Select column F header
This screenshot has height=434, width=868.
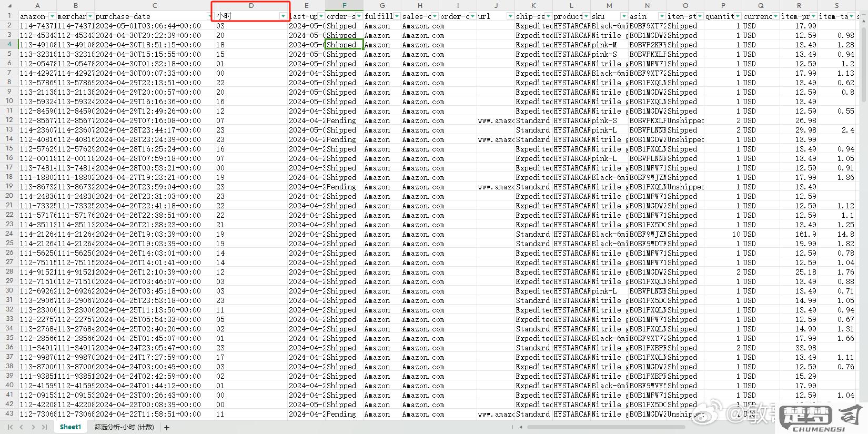tap(344, 5)
